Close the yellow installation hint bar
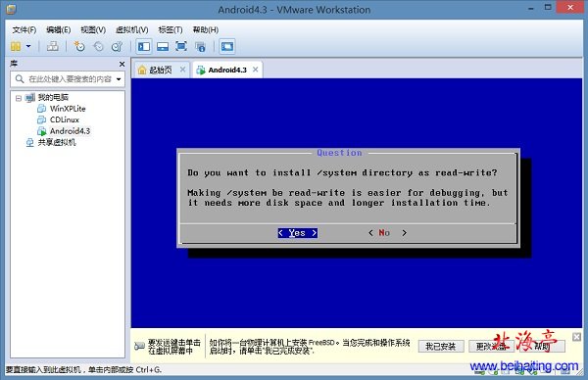The image size is (588, 380). [x=577, y=337]
